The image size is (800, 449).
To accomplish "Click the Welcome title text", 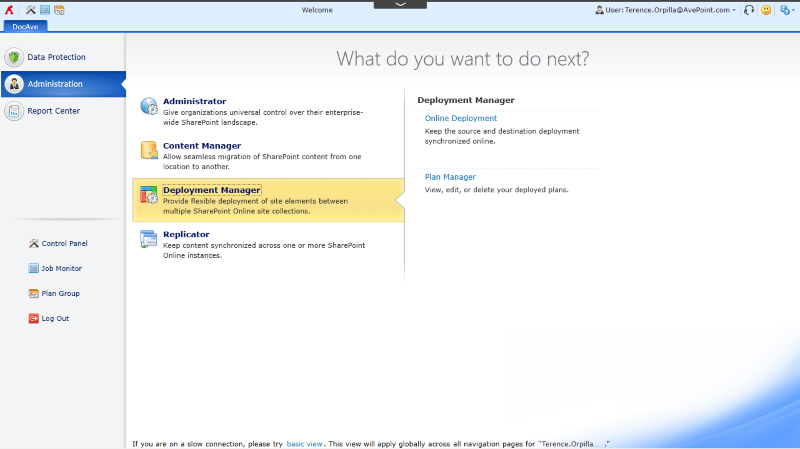I will tap(317, 10).
